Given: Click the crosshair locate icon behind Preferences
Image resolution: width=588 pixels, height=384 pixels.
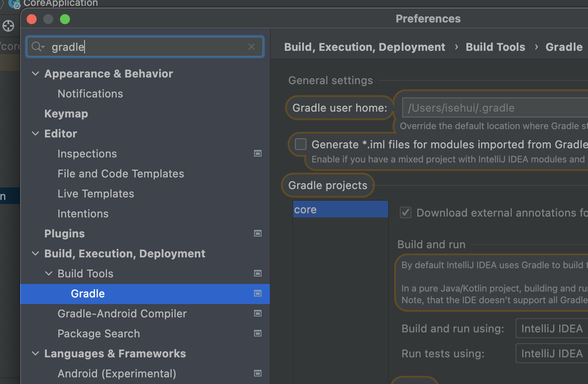Looking at the screenshot, I should click(8, 26).
